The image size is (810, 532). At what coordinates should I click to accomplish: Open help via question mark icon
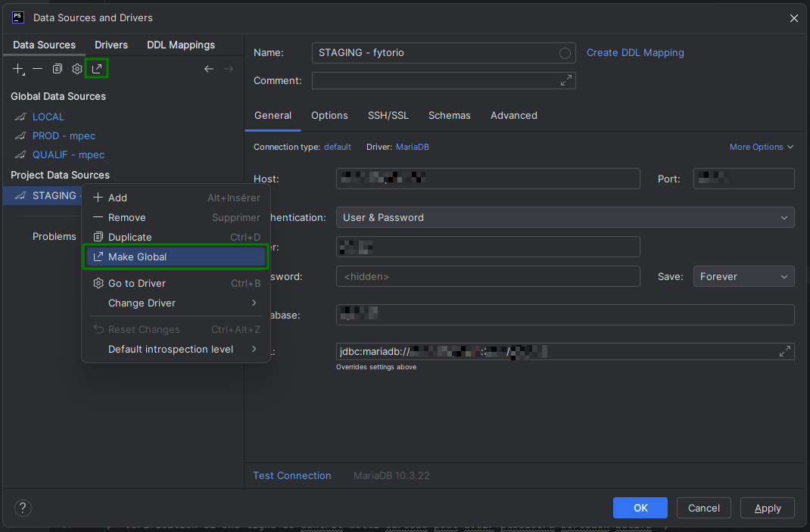click(23, 509)
